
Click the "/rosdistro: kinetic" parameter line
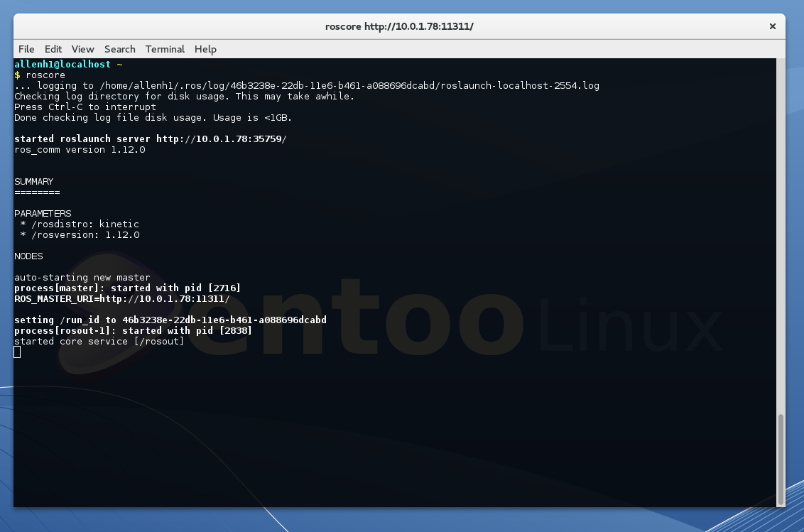[x=80, y=224]
